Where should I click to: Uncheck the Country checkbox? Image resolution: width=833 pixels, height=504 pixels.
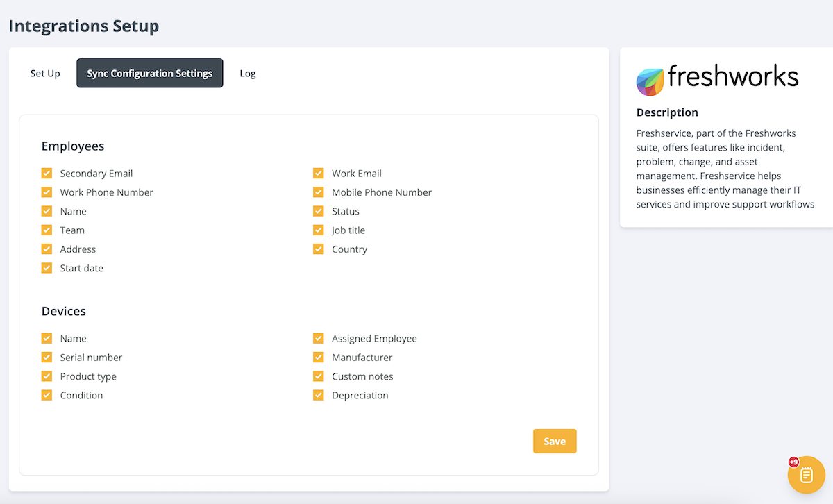319,249
